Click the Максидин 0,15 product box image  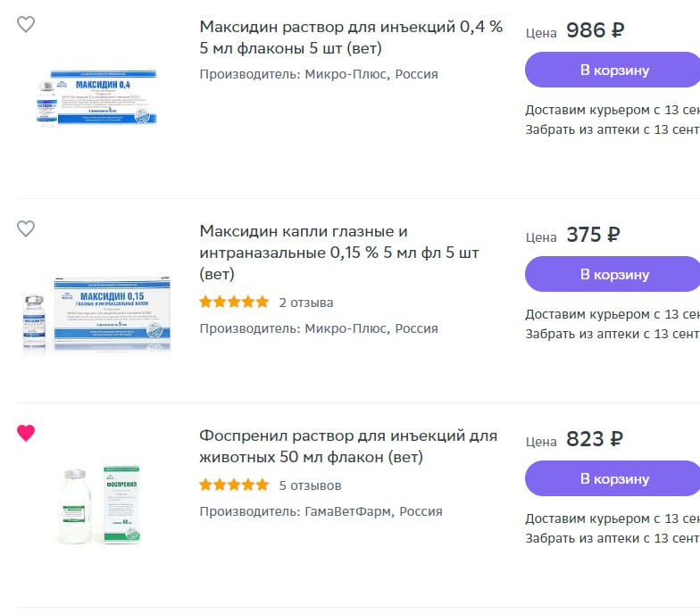pyautogui.click(x=96, y=312)
